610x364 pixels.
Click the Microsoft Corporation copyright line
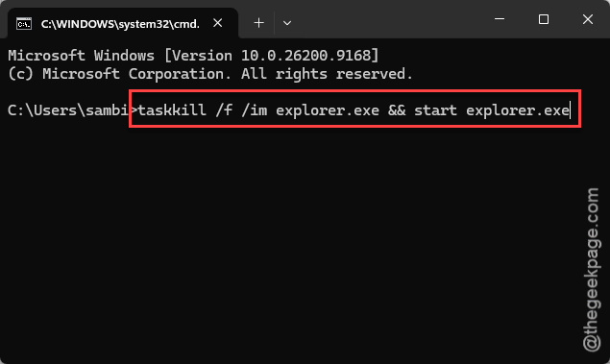click(x=210, y=74)
